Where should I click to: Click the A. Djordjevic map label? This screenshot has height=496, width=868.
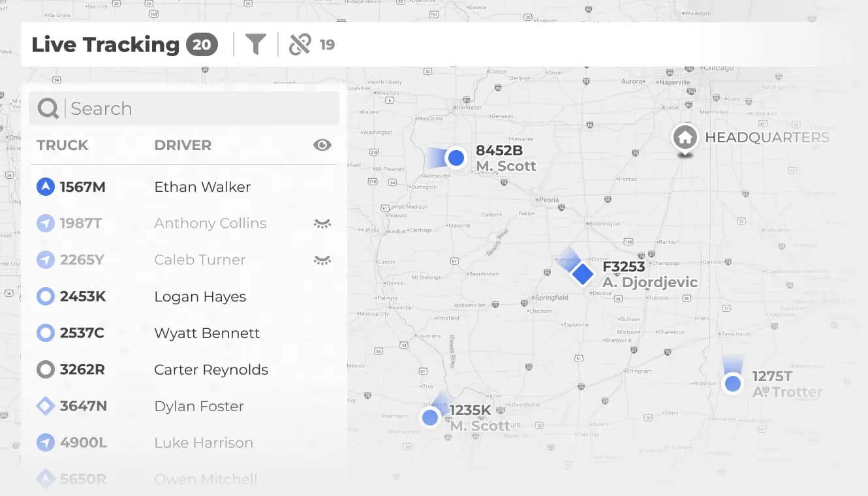650,283
